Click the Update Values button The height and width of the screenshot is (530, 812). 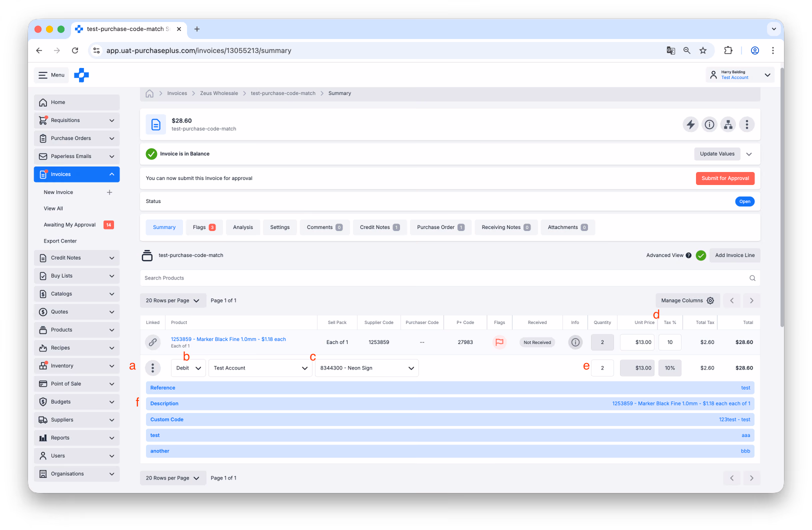[x=717, y=154]
